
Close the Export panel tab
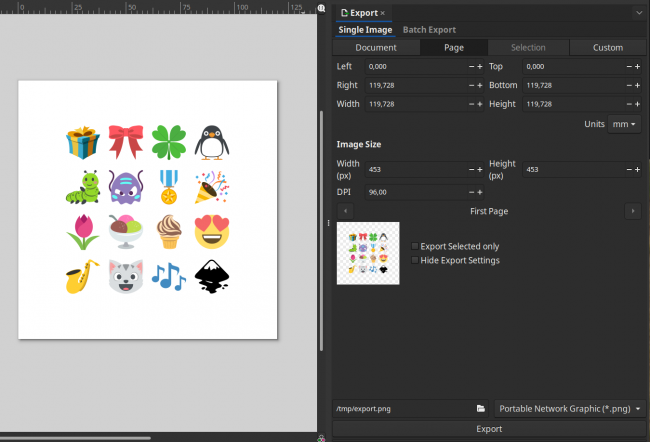(x=383, y=13)
